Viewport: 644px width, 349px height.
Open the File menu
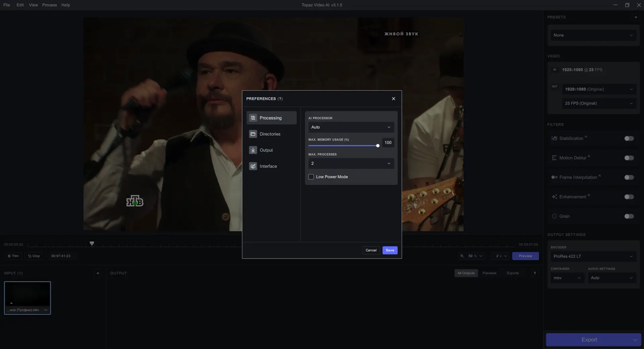[7, 5]
